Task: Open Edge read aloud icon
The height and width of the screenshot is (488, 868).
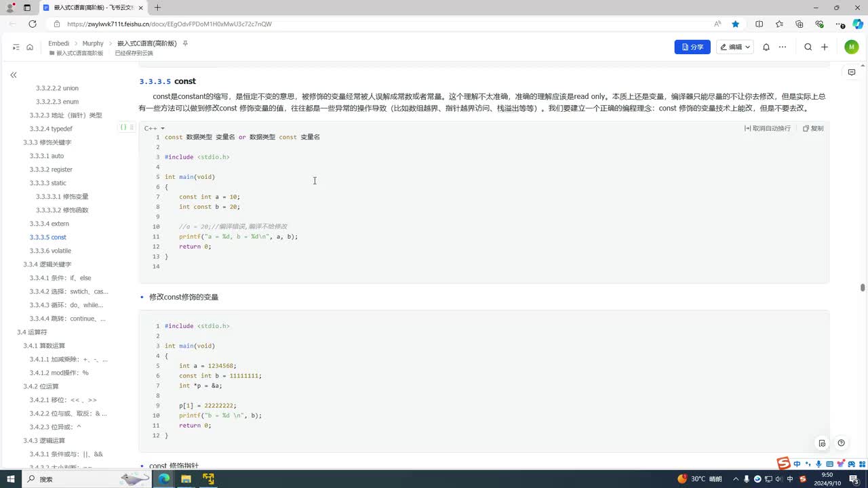Action: click(717, 24)
